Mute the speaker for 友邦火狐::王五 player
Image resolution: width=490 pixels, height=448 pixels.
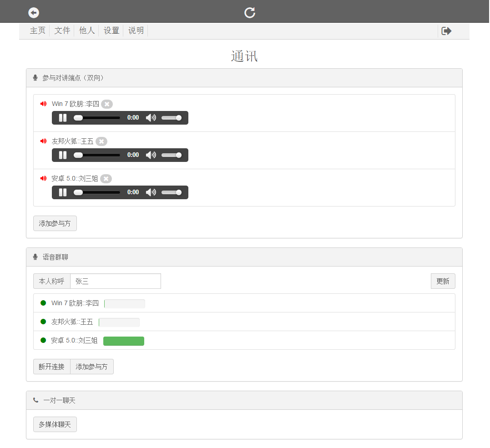pos(151,155)
